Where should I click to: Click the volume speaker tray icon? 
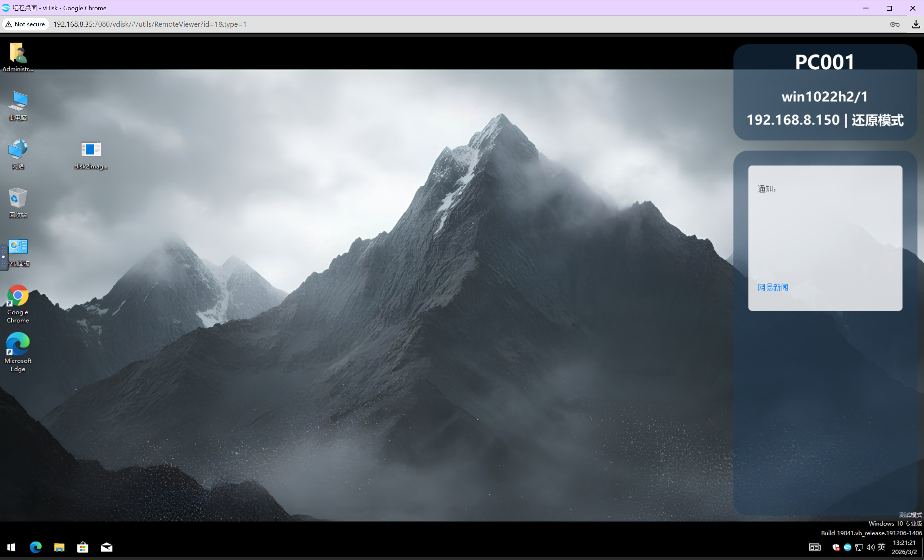pos(870,547)
